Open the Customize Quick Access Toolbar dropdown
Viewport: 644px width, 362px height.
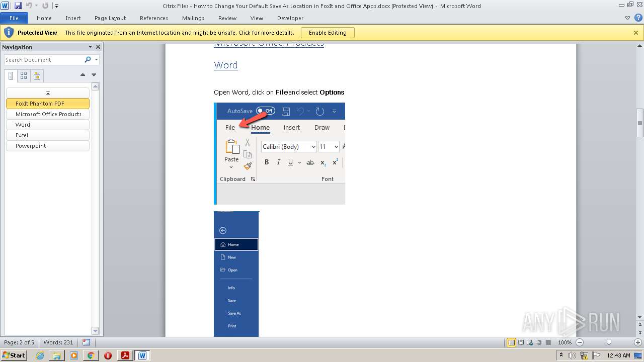[56, 6]
